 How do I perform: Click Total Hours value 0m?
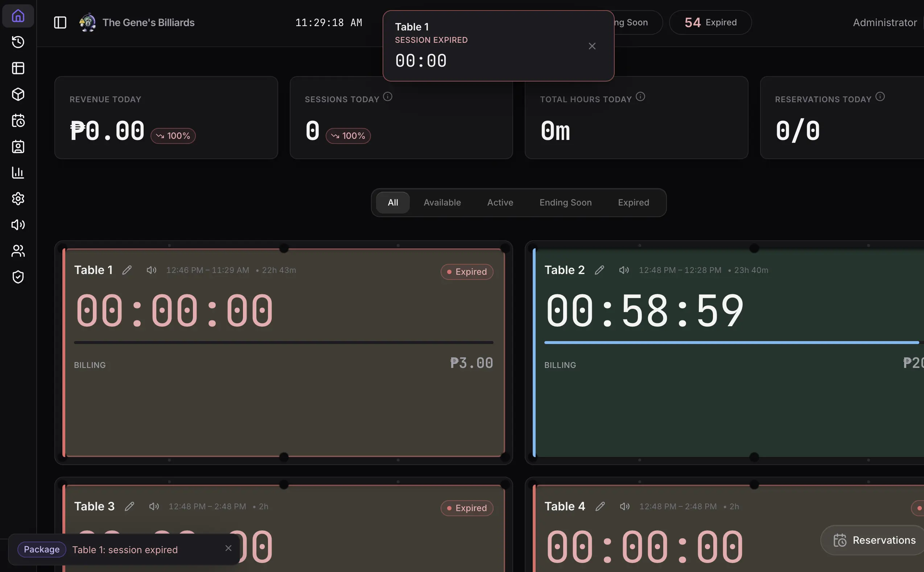[555, 131]
